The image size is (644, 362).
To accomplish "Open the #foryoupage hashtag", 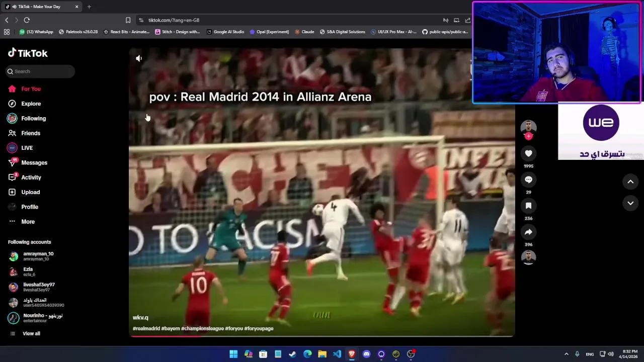I will 259,328.
